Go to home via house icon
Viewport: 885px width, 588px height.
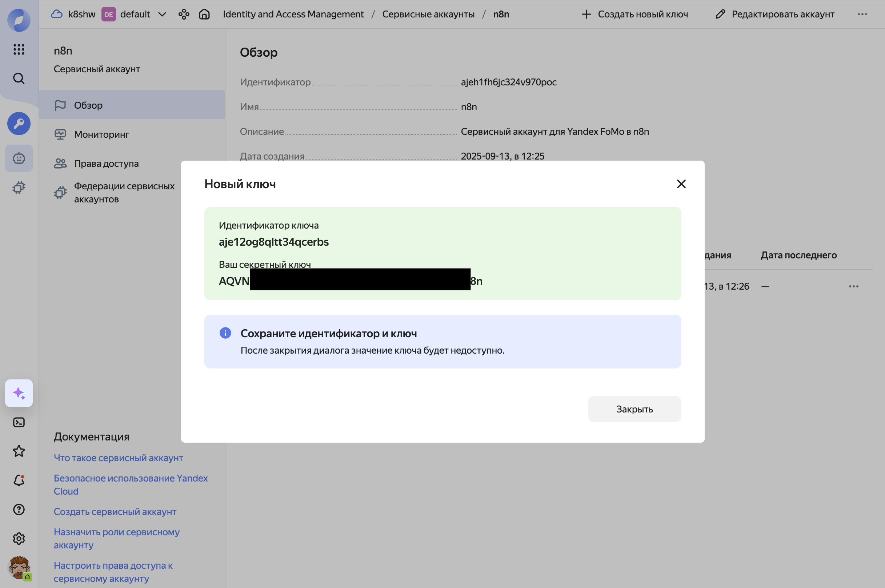click(x=204, y=14)
